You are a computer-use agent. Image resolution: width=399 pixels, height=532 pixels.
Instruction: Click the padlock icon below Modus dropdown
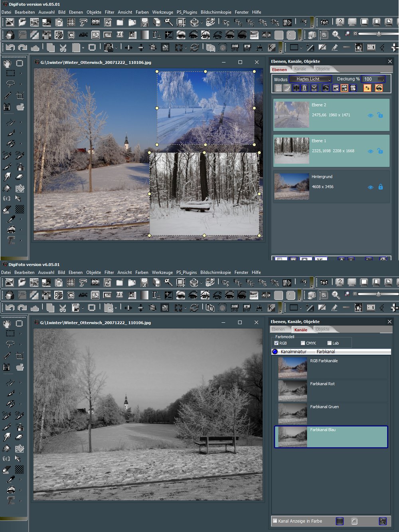coord(304,88)
